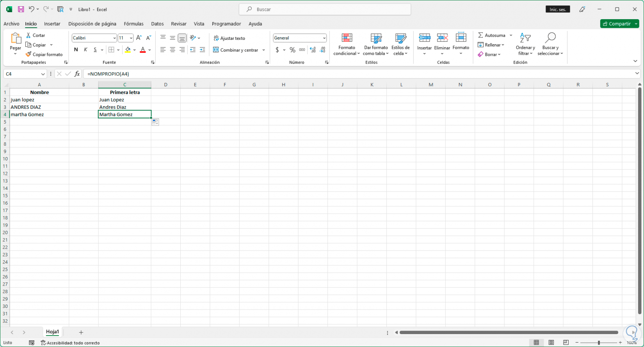Viewport: 644px width, 347px height.
Task: Open the General number format dropdown
Action: (x=324, y=38)
